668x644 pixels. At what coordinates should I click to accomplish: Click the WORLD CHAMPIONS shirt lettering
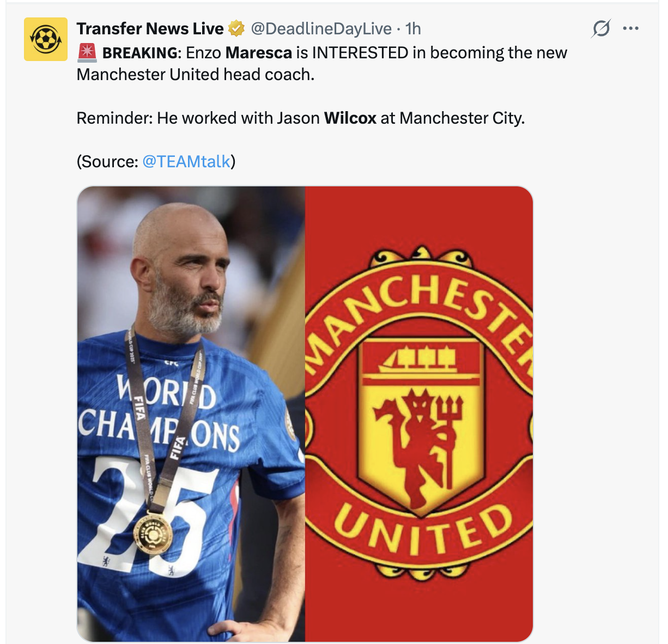tap(159, 412)
